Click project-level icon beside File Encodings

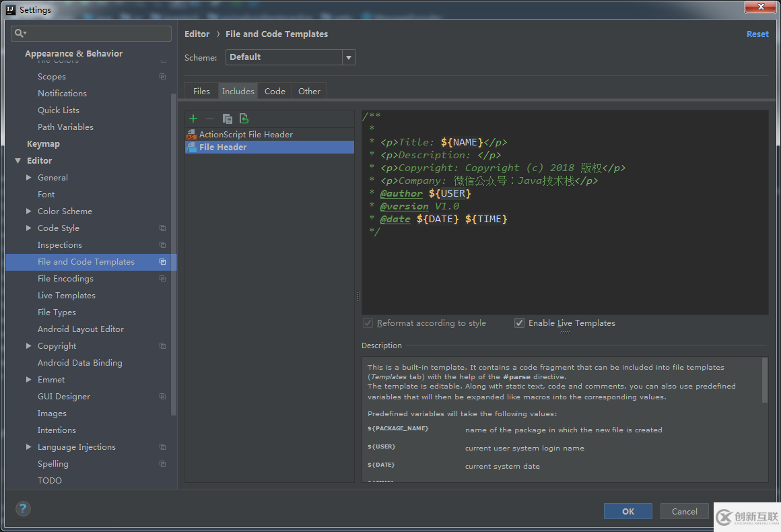pyautogui.click(x=162, y=279)
